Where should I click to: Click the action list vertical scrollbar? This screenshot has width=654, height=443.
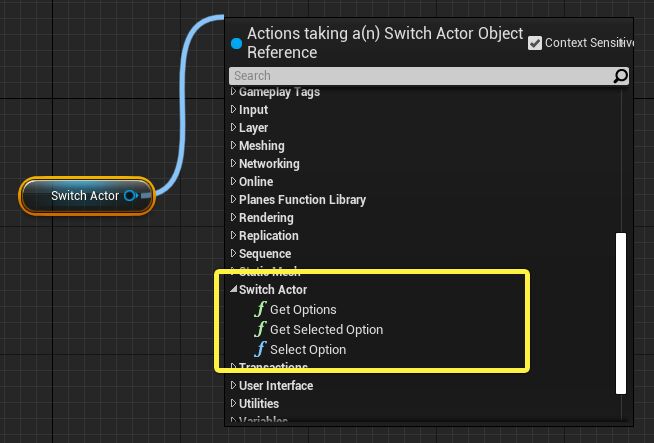coord(621,313)
